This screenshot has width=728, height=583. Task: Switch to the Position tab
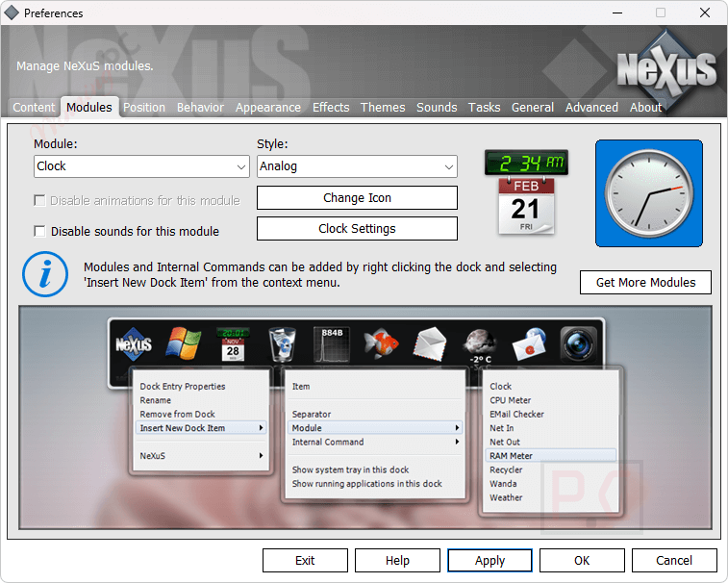(x=144, y=108)
